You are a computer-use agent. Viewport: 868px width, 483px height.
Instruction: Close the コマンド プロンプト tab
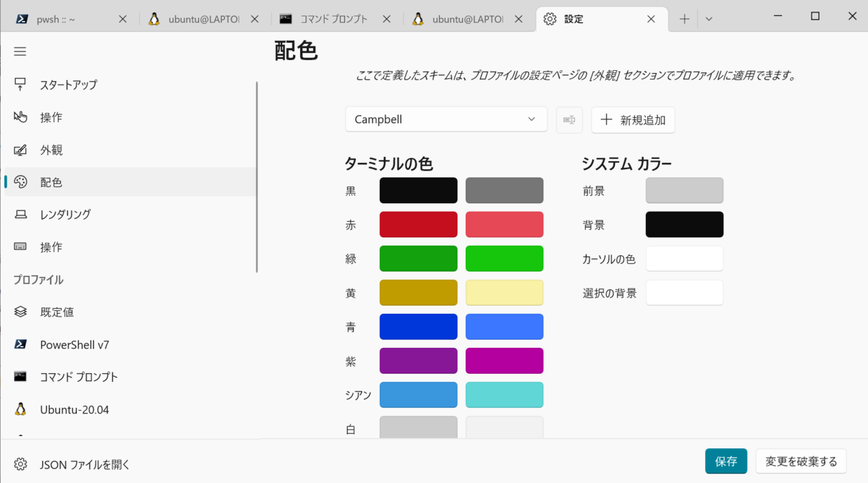386,20
